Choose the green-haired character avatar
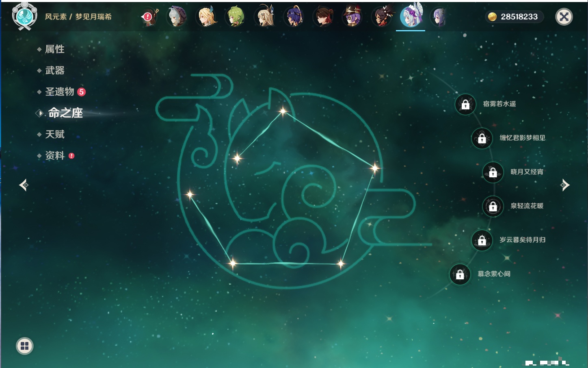The height and width of the screenshot is (368, 588). (x=236, y=17)
